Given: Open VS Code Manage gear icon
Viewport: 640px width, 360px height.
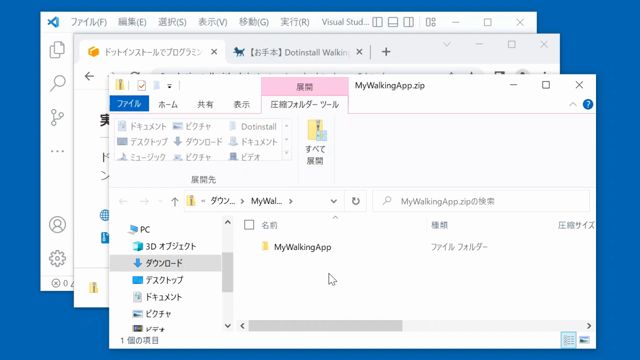Looking at the screenshot, I should click(57, 258).
